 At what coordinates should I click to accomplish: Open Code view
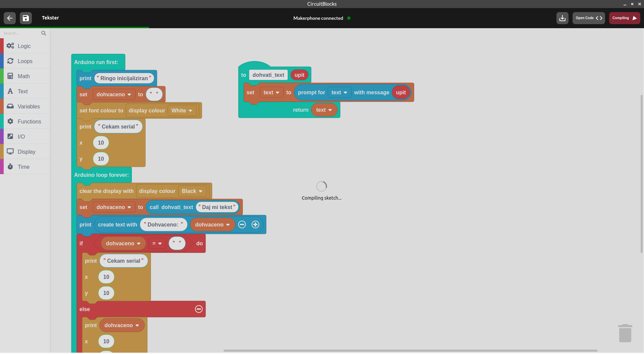pos(589,18)
